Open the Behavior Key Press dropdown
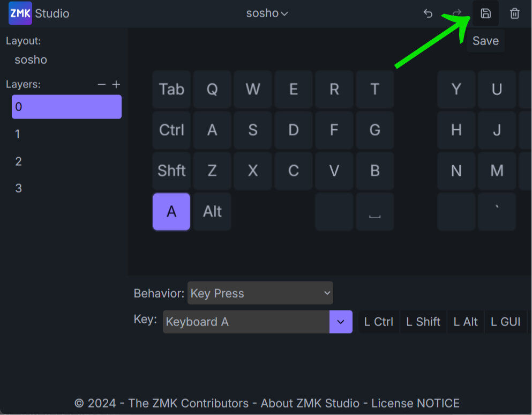The height and width of the screenshot is (415, 532). (x=260, y=293)
